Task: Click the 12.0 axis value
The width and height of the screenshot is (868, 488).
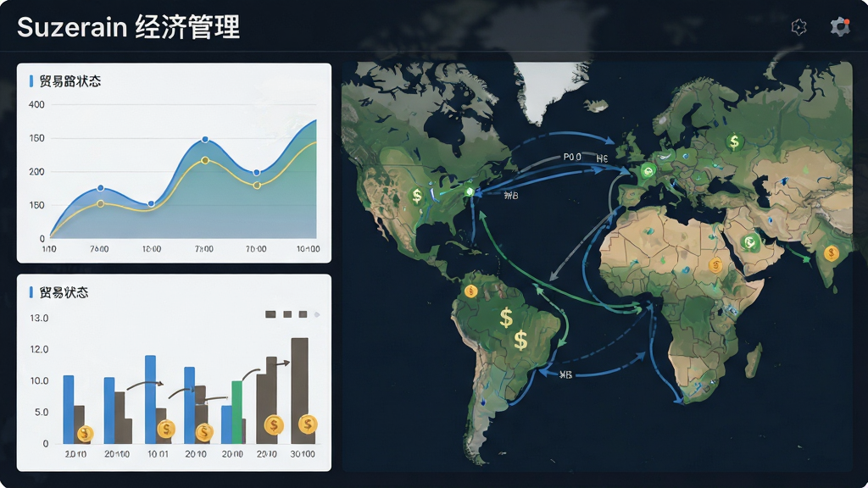Action: coord(39,350)
